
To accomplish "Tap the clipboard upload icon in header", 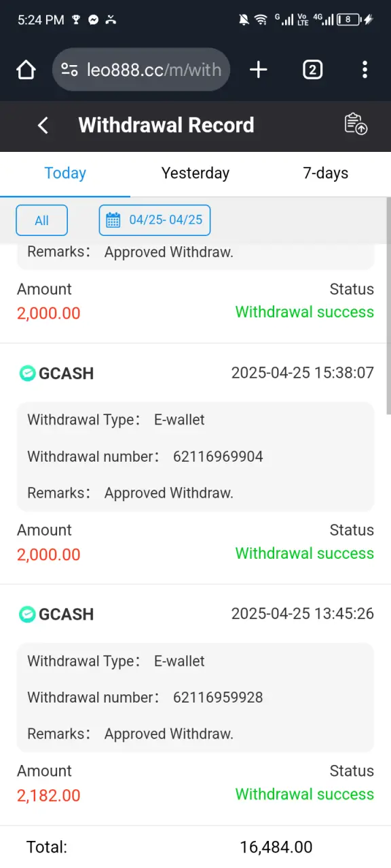I will click(x=356, y=124).
